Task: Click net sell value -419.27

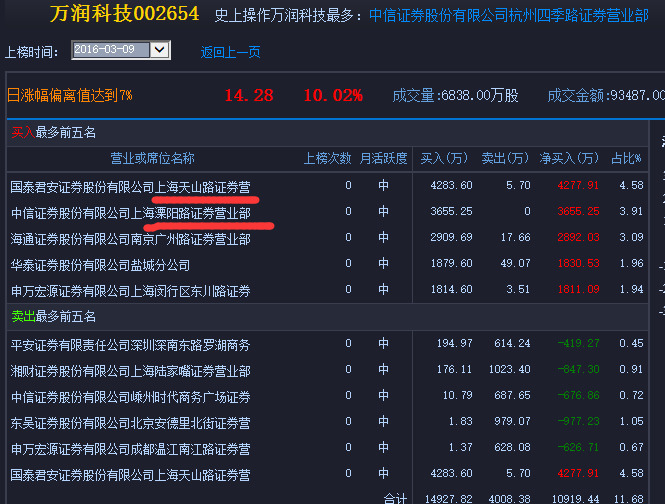Action: [578, 343]
